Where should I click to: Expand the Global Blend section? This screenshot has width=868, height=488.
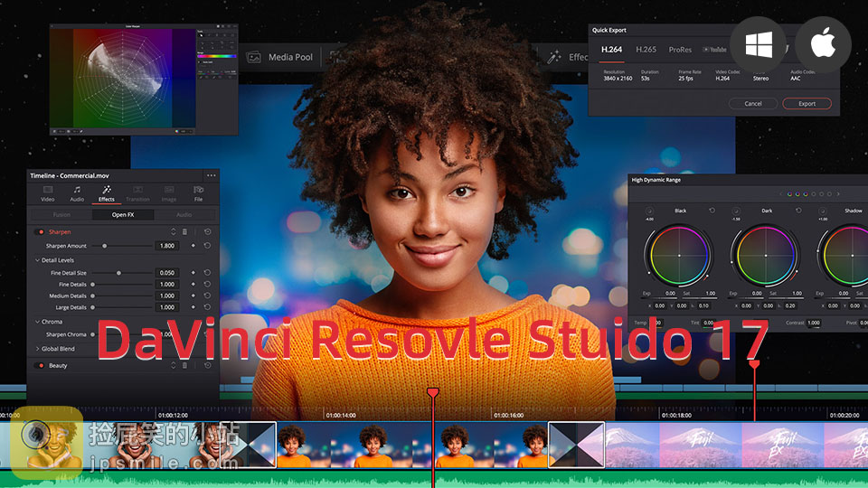point(38,349)
